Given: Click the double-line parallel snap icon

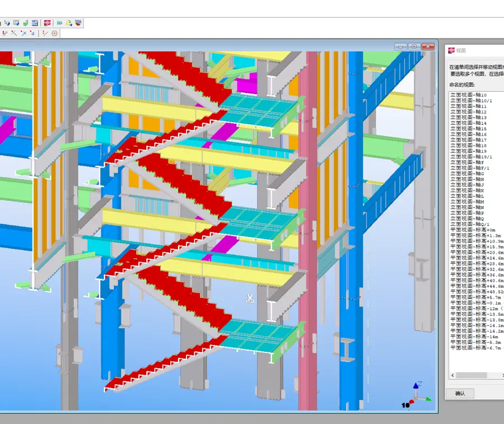Looking at the screenshot, I should point(4,33).
